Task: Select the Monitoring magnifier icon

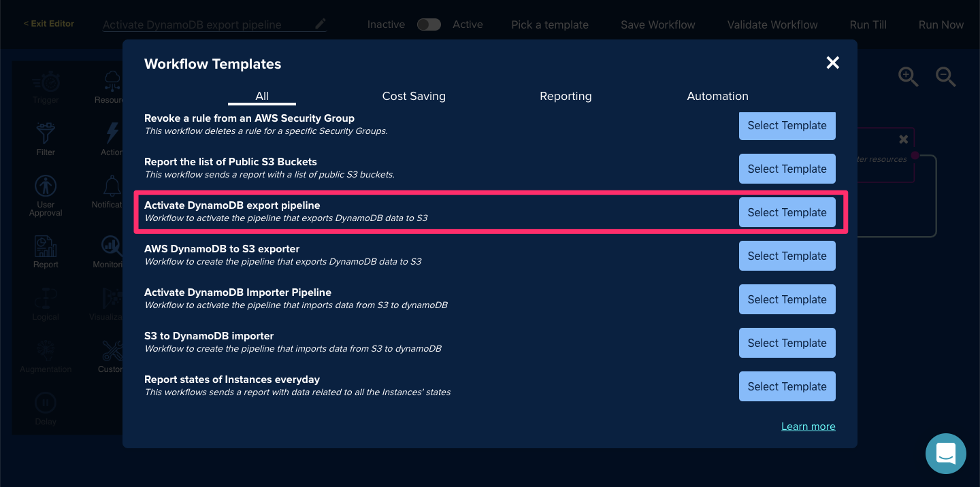Action: (x=112, y=246)
